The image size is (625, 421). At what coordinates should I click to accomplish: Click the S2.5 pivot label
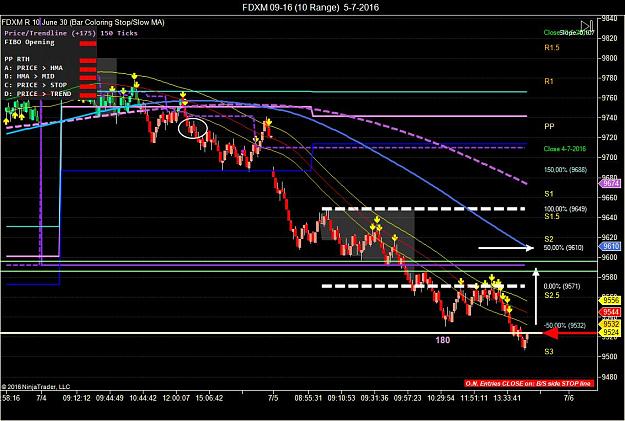point(552,295)
